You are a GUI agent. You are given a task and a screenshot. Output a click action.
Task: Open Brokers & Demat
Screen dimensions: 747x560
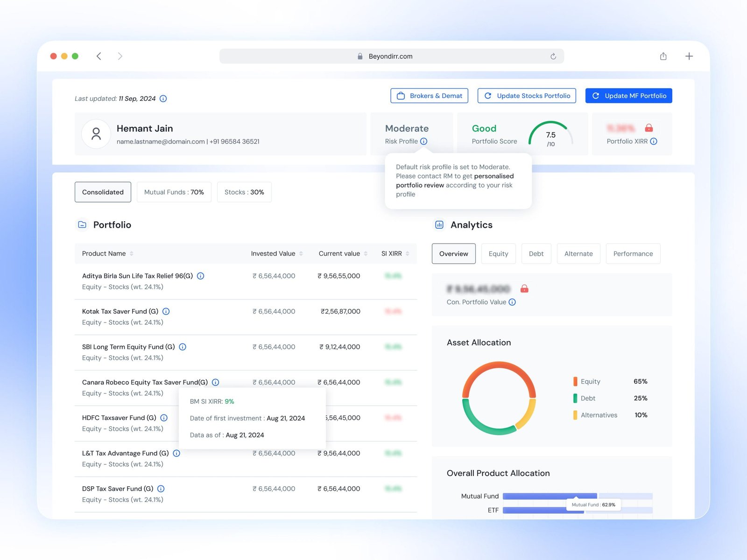click(430, 96)
